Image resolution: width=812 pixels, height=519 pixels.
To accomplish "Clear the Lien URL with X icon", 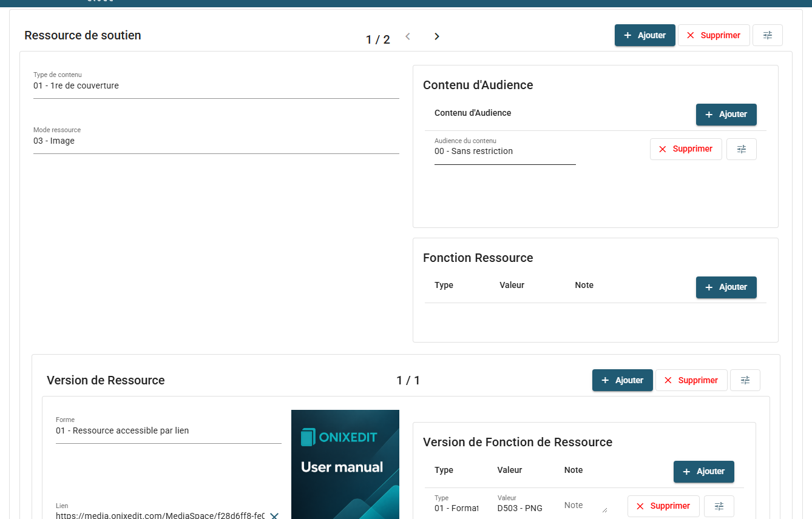I will 274,515.
